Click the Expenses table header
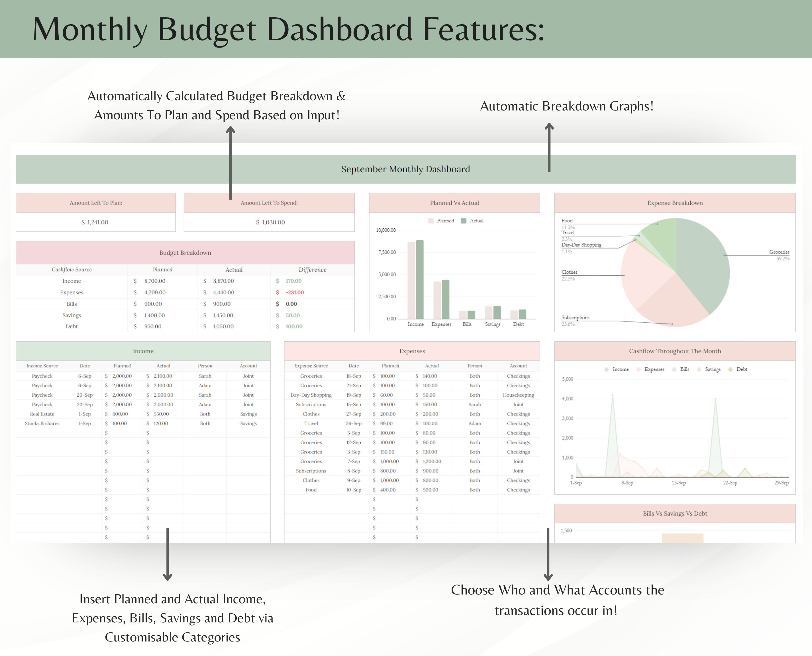 412,351
